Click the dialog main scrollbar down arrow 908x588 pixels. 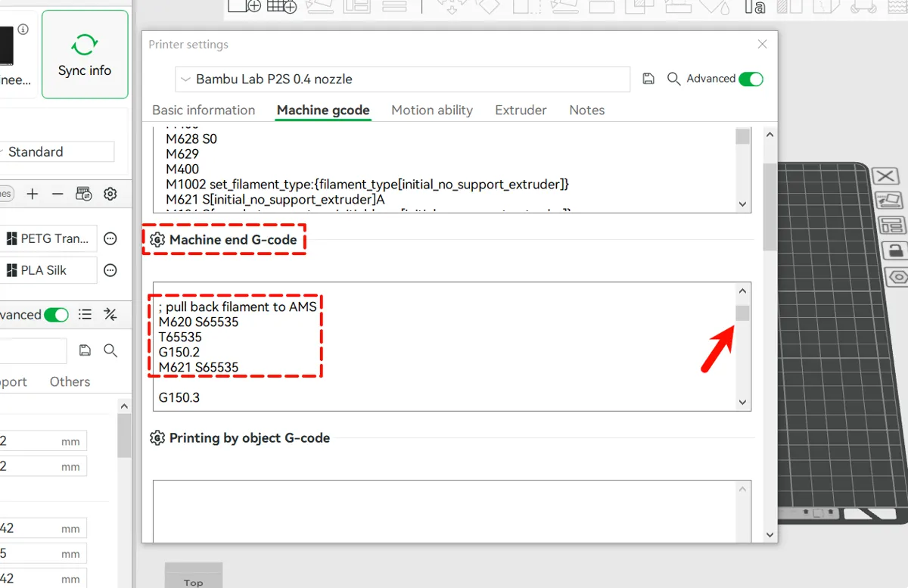(770, 535)
